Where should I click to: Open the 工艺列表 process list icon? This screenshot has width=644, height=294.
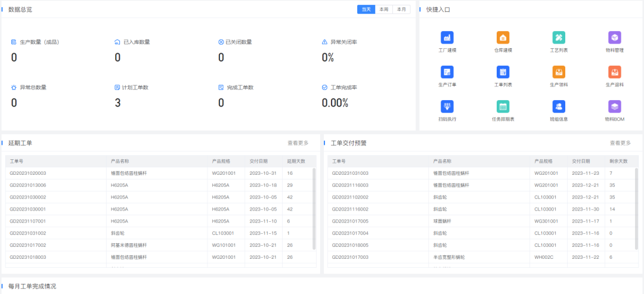point(559,38)
